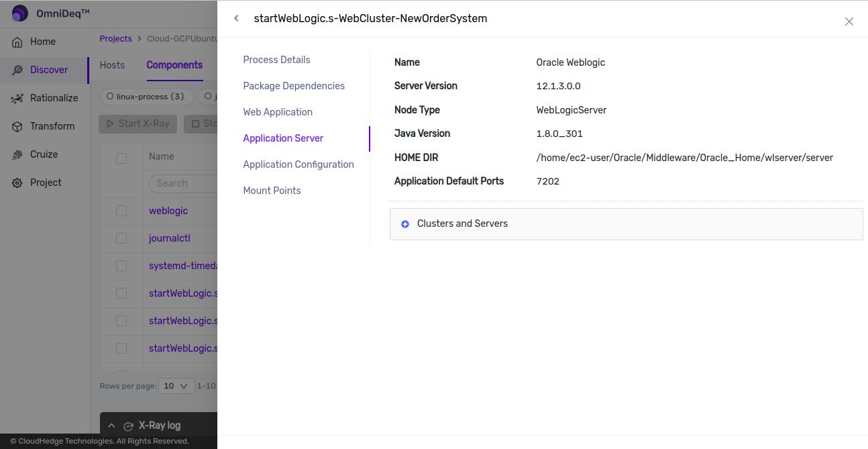The width and height of the screenshot is (868, 449).
Task: Click the plus icon beside Clusters and Servers
Action: 405,224
